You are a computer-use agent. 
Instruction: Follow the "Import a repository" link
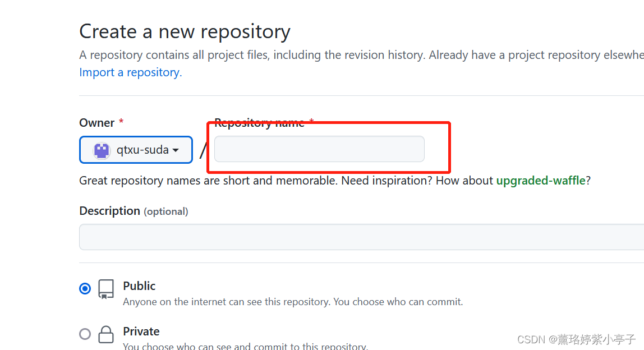pos(131,72)
